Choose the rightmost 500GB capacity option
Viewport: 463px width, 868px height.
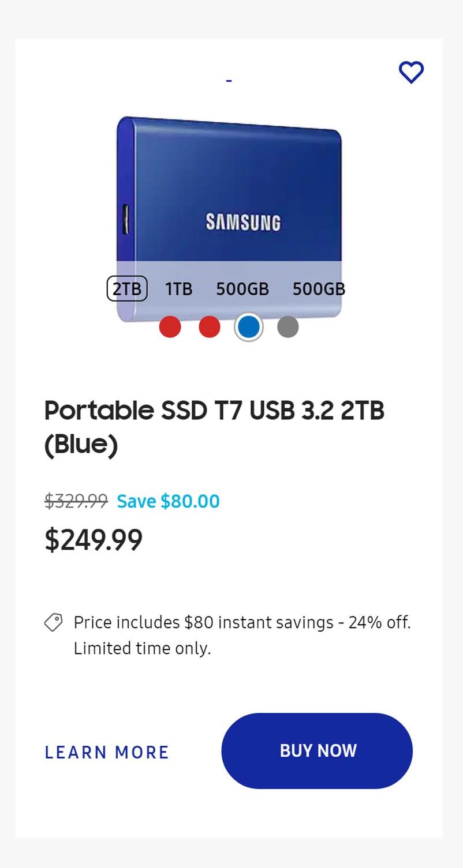point(319,288)
